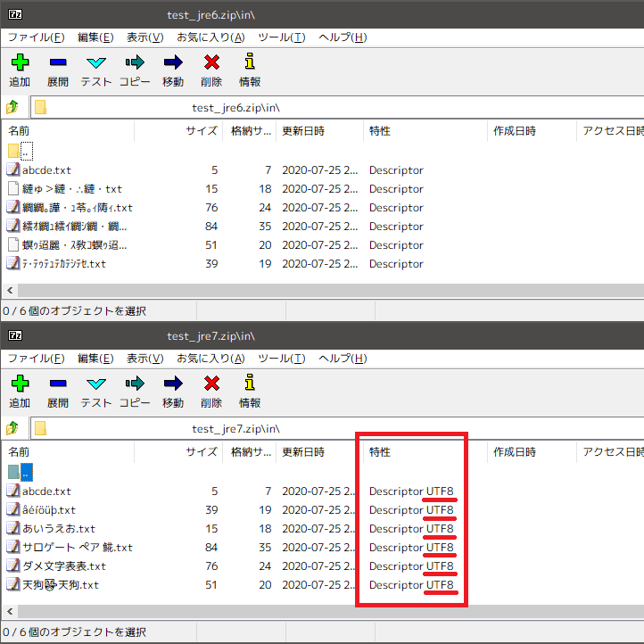Open ヘルプ(H) menu in test_jre7.zip window
The image size is (644, 644).
(343, 359)
